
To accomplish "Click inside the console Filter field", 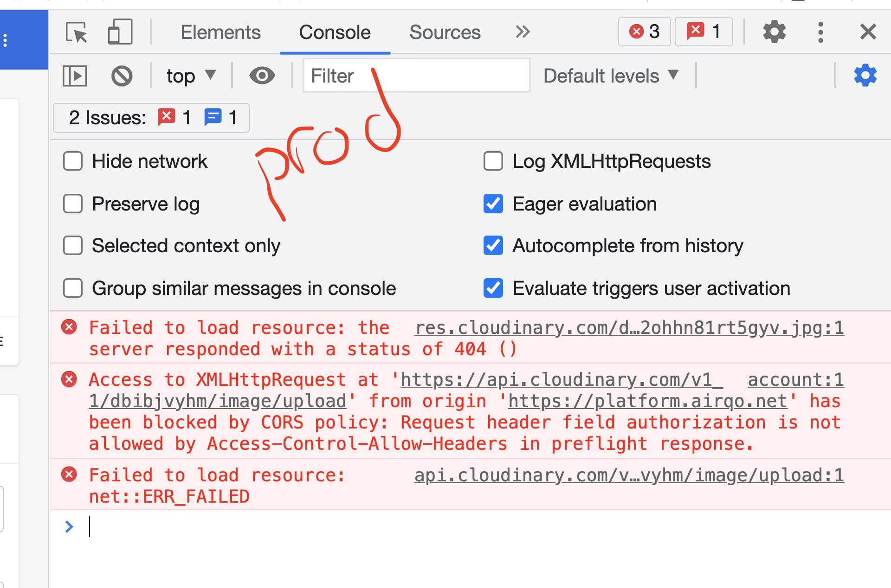I will [416, 75].
